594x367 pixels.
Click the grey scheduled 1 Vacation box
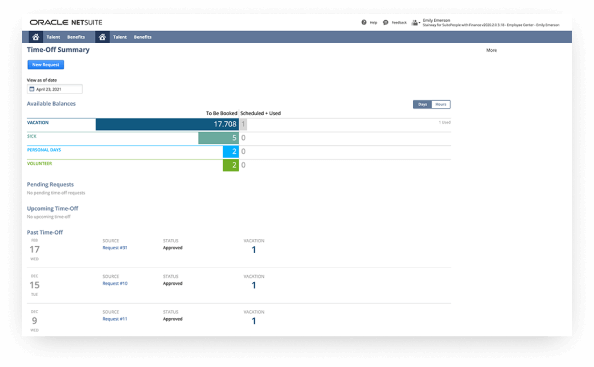coord(243,124)
